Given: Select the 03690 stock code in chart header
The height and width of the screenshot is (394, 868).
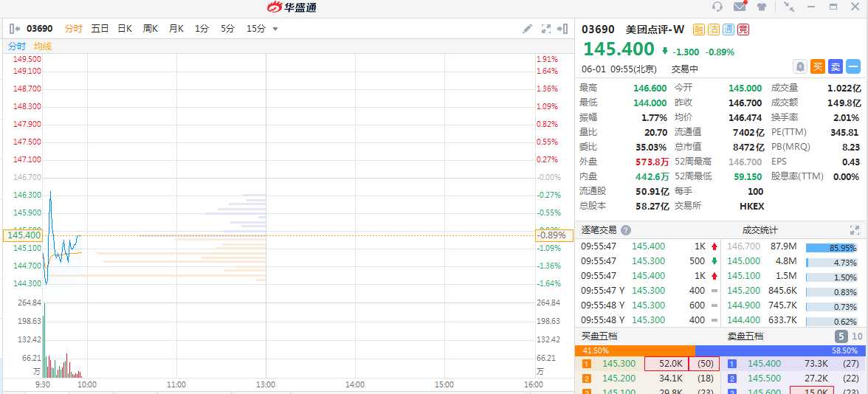Looking at the screenshot, I should point(41,29).
